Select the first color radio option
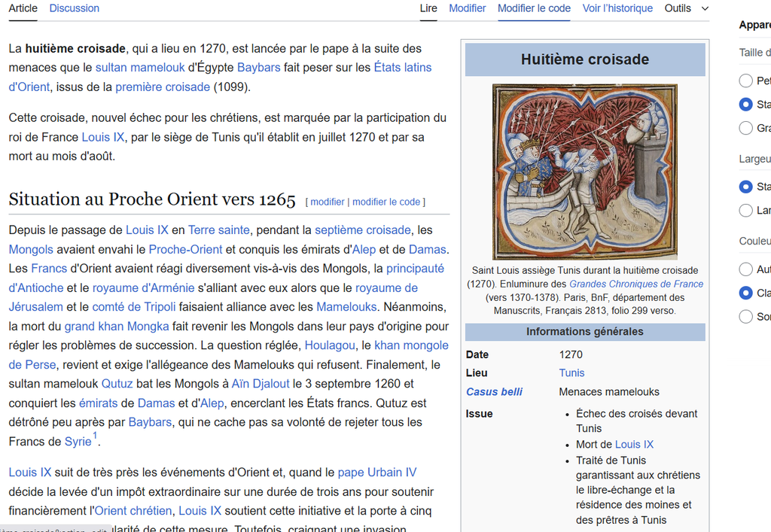Viewport: 771px width, 532px height. pyautogui.click(x=746, y=269)
